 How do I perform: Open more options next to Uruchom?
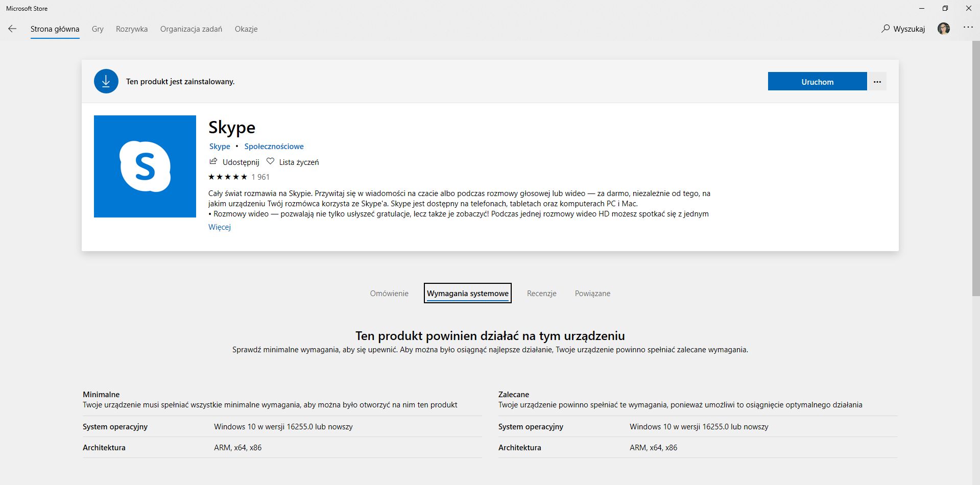tap(877, 82)
